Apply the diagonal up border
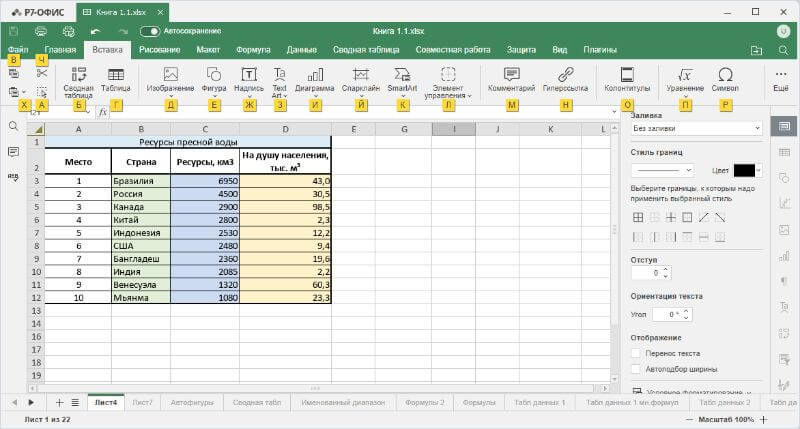This screenshot has width=800, height=429. coord(704,218)
